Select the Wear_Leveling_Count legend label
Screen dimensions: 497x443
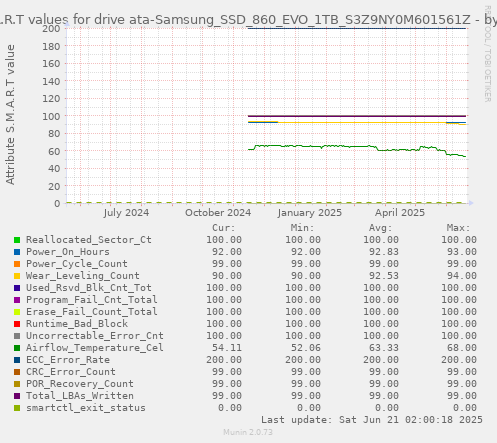click(83, 276)
